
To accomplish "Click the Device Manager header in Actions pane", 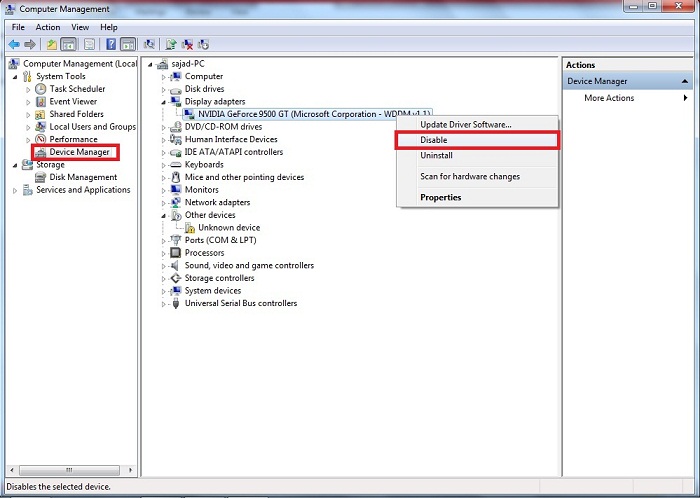I will click(x=628, y=81).
